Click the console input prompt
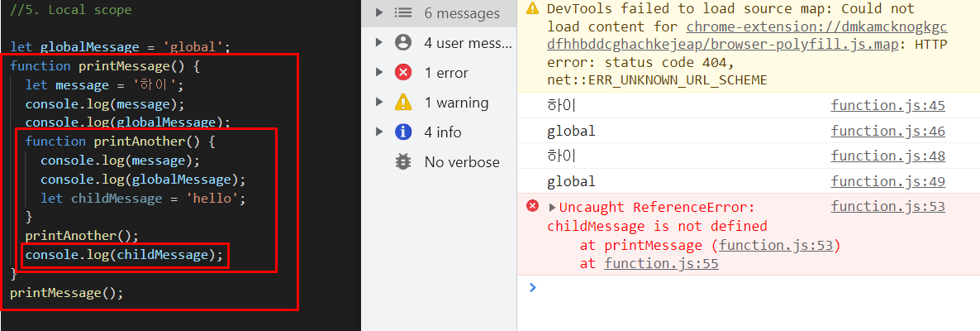Screen dimensions: 980x331 click(748, 288)
